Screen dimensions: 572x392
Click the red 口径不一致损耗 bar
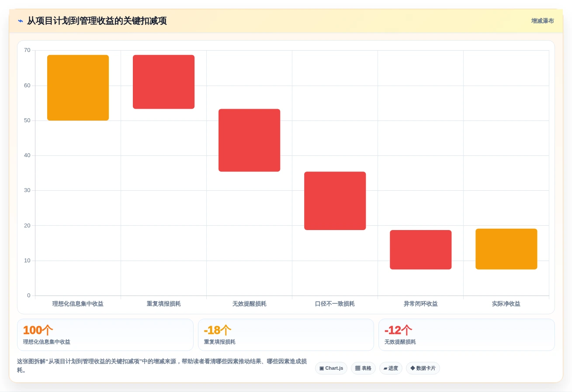(335, 201)
